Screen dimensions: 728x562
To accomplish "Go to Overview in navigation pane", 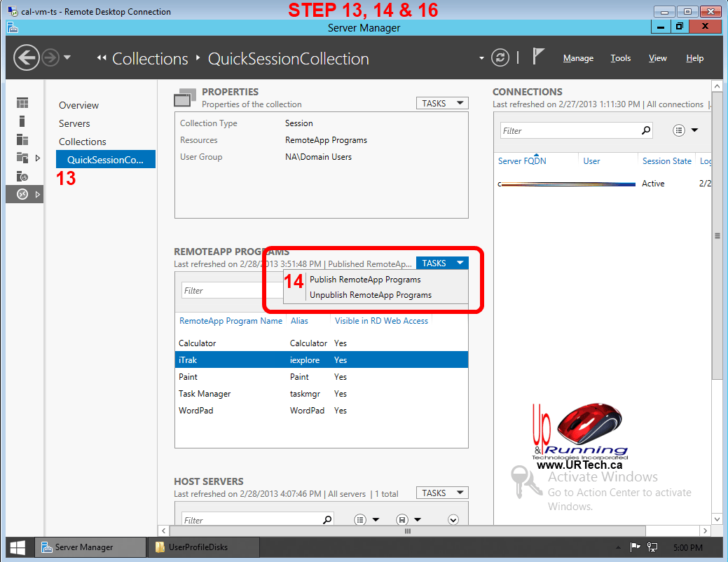I will click(x=78, y=105).
